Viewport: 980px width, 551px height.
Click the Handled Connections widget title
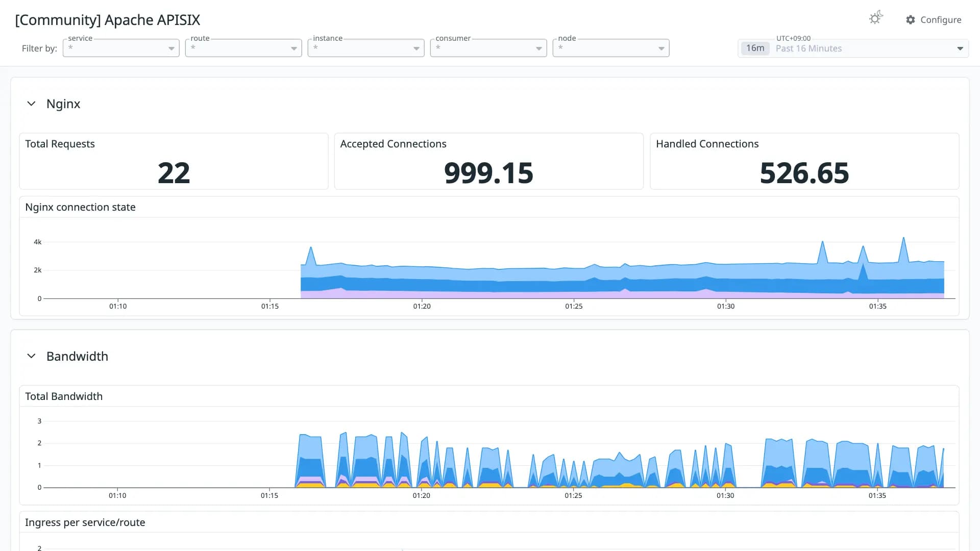point(707,144)
